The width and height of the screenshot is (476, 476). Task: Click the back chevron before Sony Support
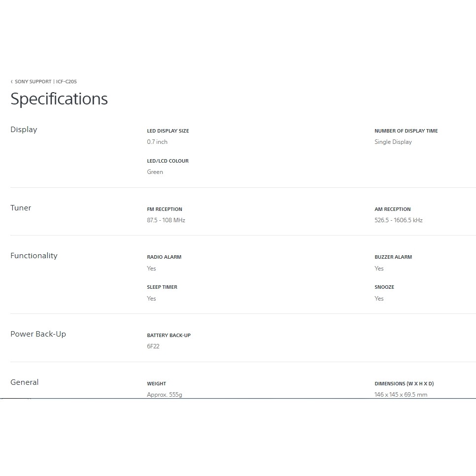(x=12, y=82)
